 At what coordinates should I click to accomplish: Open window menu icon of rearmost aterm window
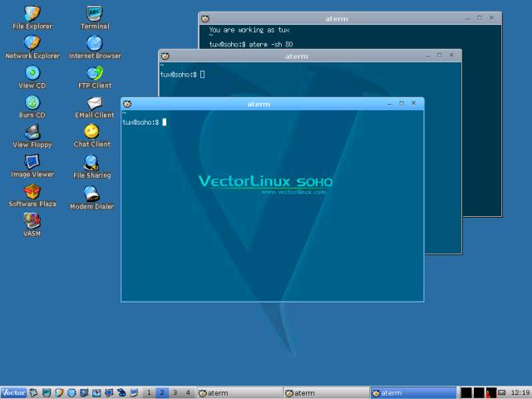[x=205, y=18]
